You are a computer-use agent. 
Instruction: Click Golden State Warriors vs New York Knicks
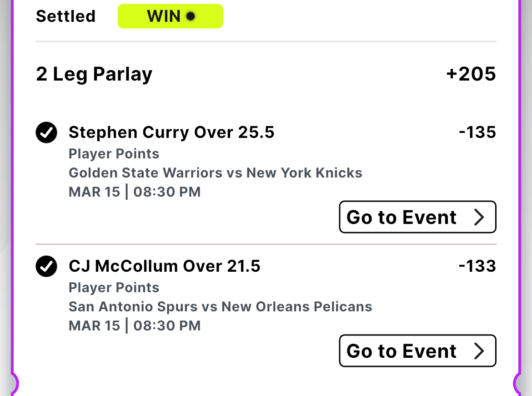point(216,173)
